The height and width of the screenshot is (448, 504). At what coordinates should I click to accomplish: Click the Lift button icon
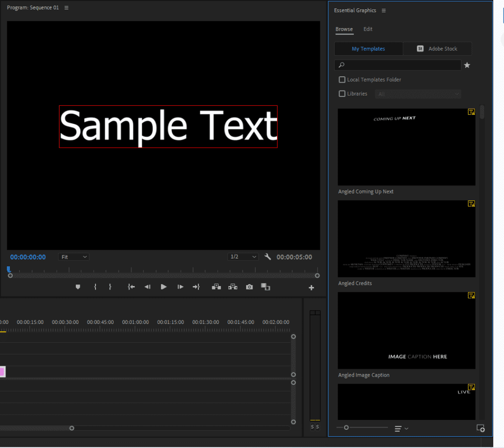(x=216, y=287)
